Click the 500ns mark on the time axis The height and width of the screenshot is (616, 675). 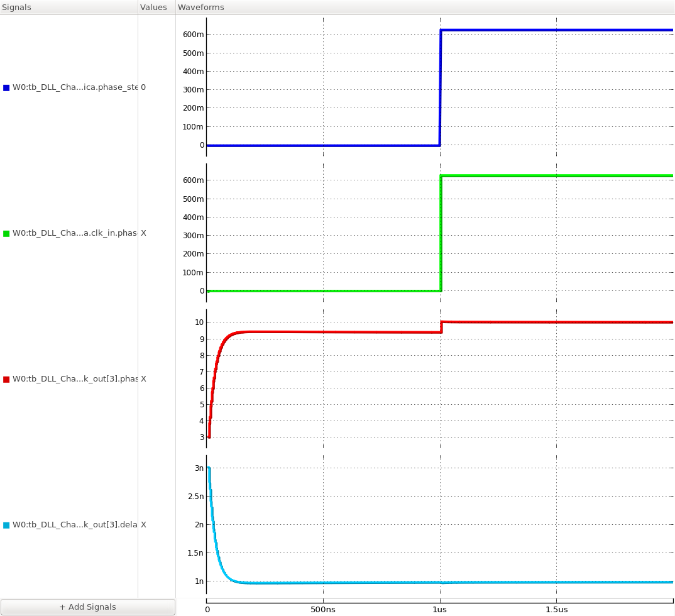point(323,610)
